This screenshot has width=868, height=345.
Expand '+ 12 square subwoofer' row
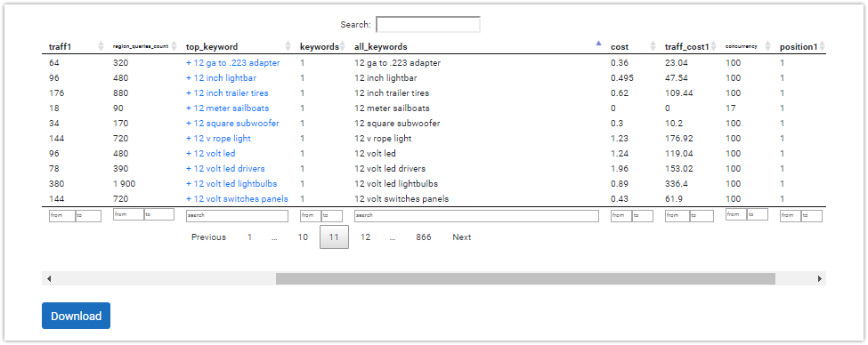232,124
